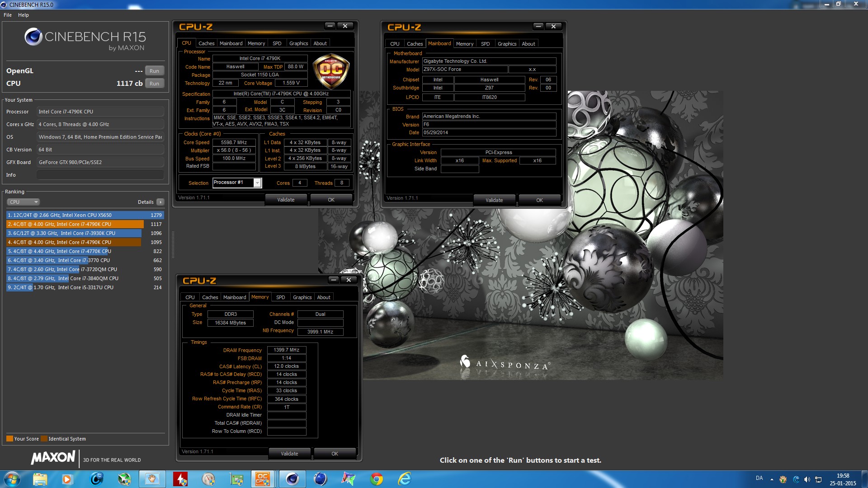Click the Cinebench R15 logo sphere
This screenshot has width=868, height=488.
tap(33, 37)
